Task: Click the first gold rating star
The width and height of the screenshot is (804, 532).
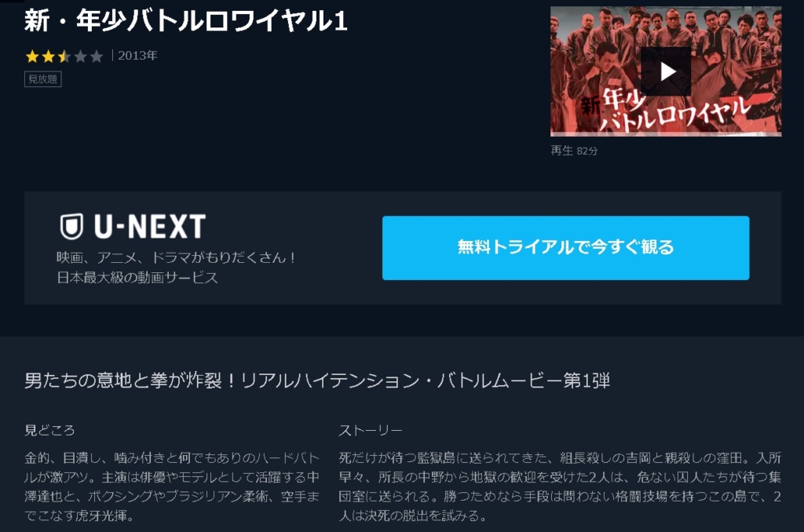Action: [32, 56]
